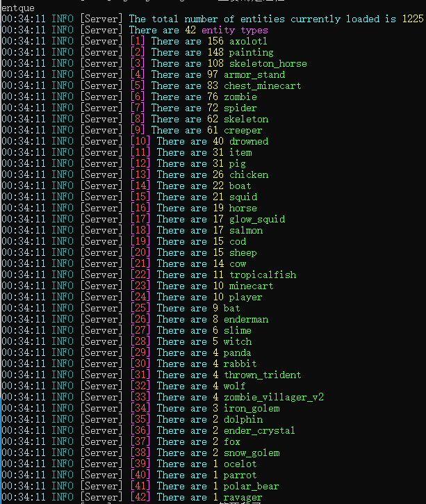426x504 pixels.
Task: Click the glow_squid entity name
Action: tap(257, 220)
